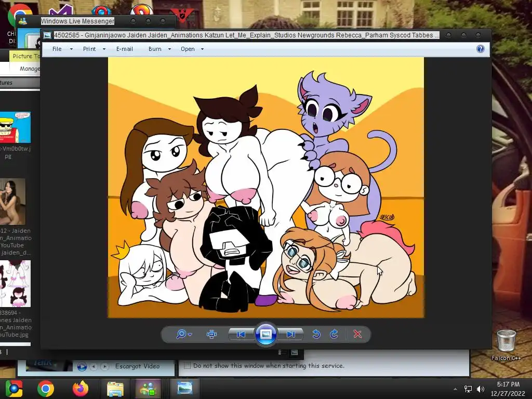The image size is (532, 399).
Task: Go to the previous picture
Action: pyautogui.click(x=241, y=334)
